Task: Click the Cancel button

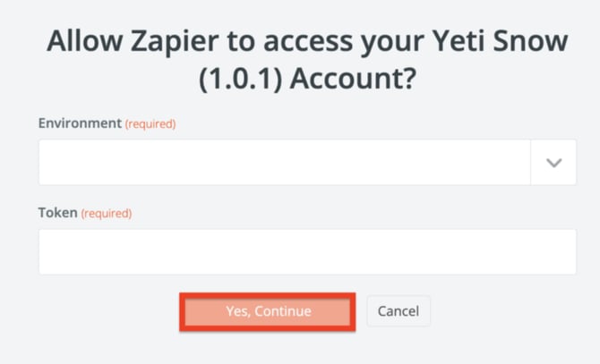Action: click(399, 311)
